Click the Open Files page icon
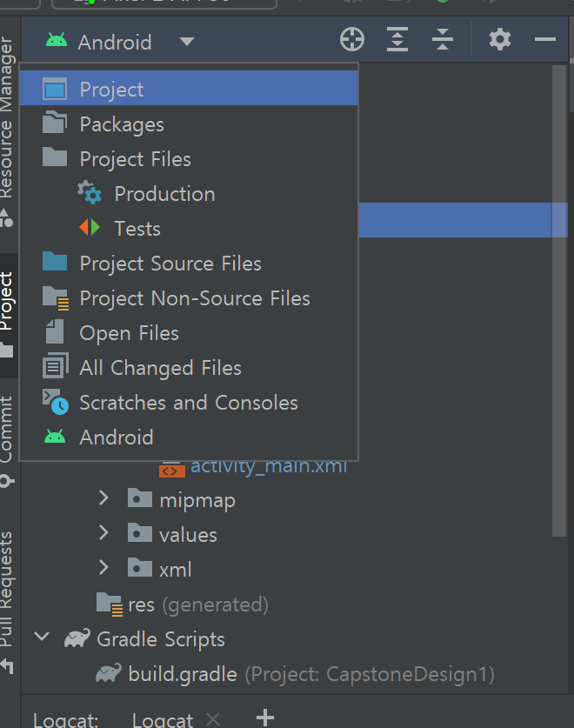The height and width of the screenshot is (728, 574). point(55,331)
